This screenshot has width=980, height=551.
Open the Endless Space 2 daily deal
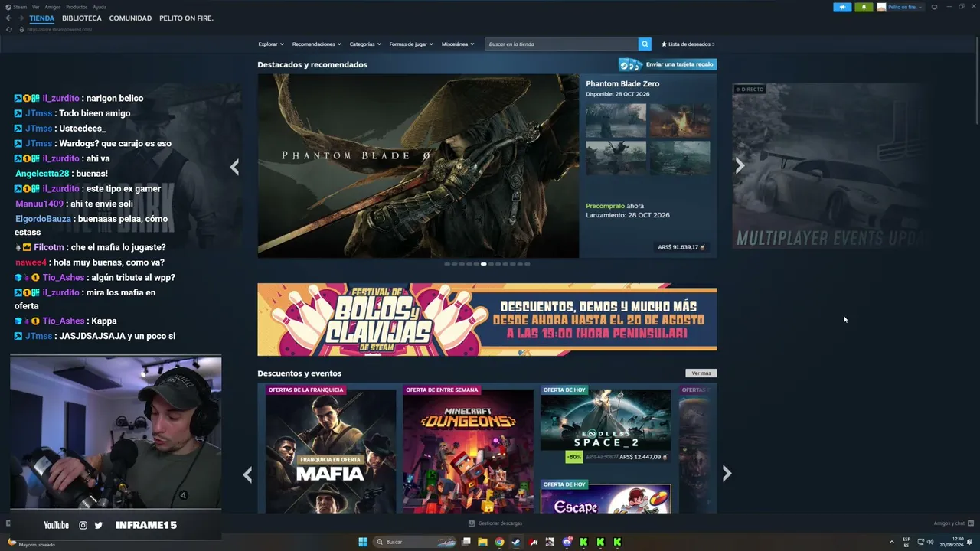(x=606, y=425)
